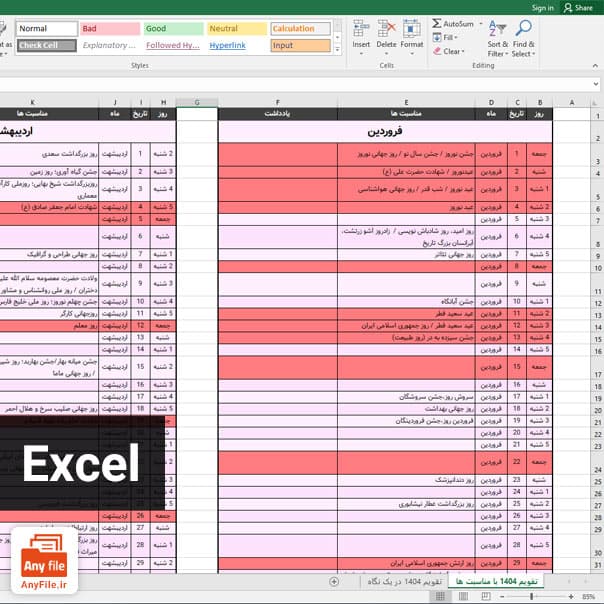Screen dimensions: 604x604
Task: Select column E header
Action: [406, 102]
